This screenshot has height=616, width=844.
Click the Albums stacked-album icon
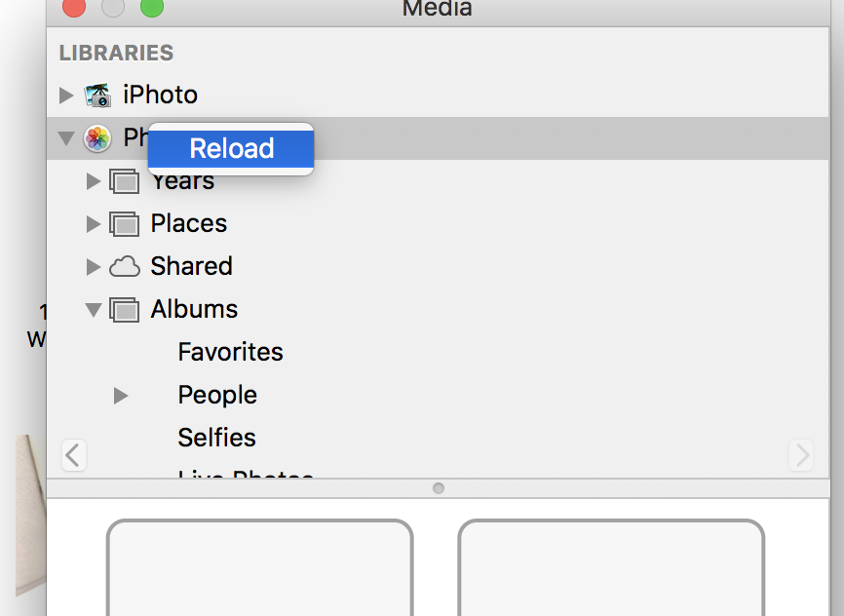click(x=125, y=310)
